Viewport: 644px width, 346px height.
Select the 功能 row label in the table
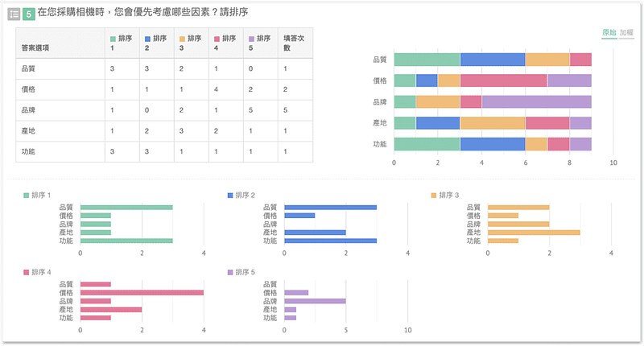(28, 151)
